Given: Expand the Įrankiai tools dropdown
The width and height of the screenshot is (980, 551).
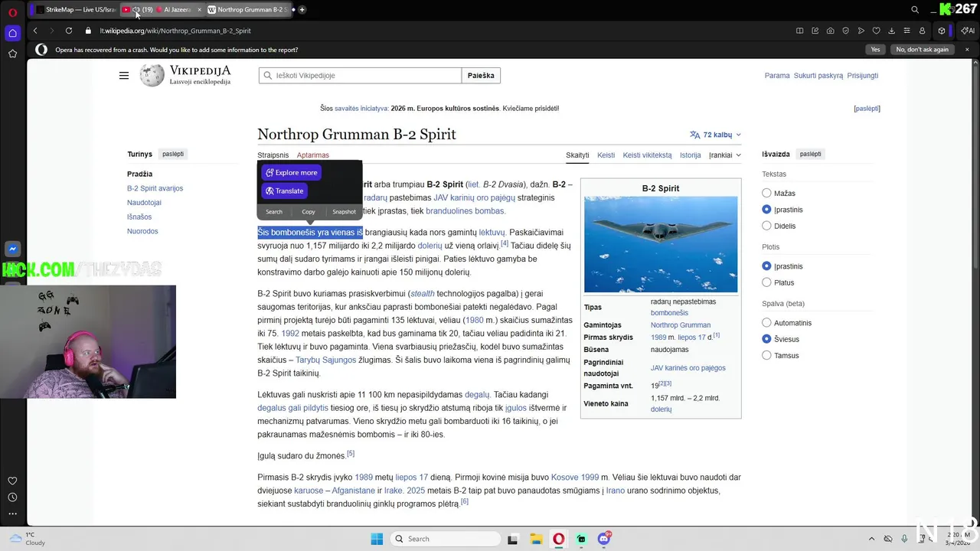Looking at the screenshot, I should [x=724, y=155].
